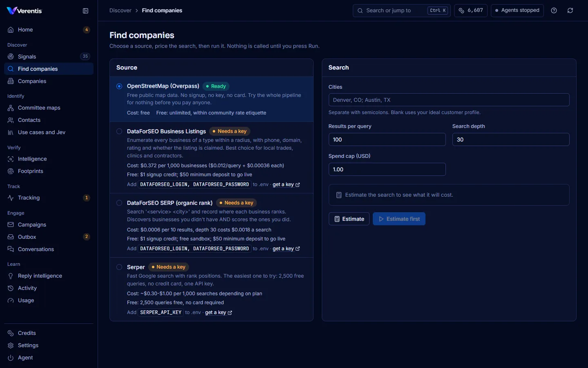The width and height of the screenshot is (588, 368).
Task: Select OpenStreetMap (Overpass) radio button
Action: coord(119,86)
